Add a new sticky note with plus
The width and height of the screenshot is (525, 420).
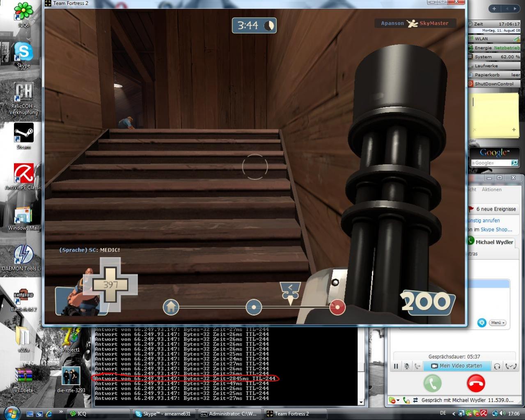[514, 130]
